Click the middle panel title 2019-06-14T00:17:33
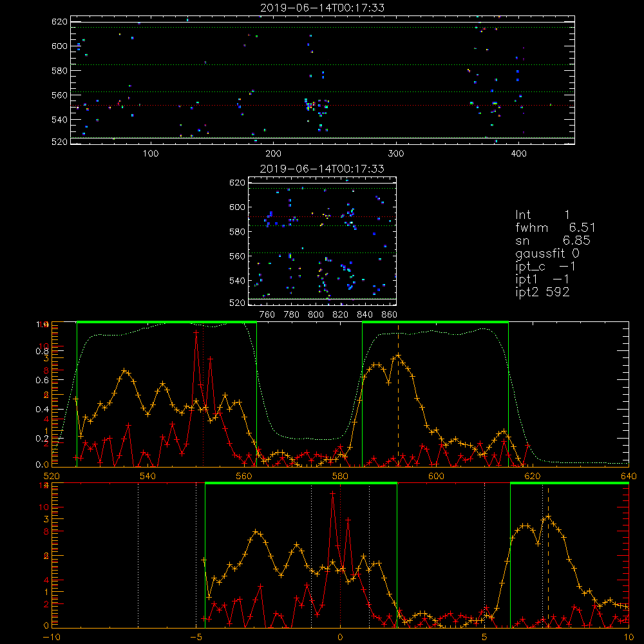Screen dimensions: 644x644 click(323, 169)
